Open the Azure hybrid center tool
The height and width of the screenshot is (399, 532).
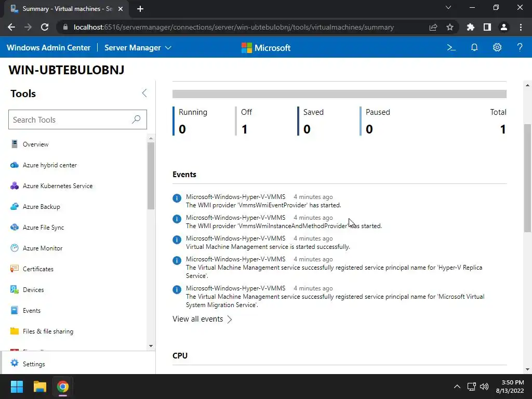[49, 165]
